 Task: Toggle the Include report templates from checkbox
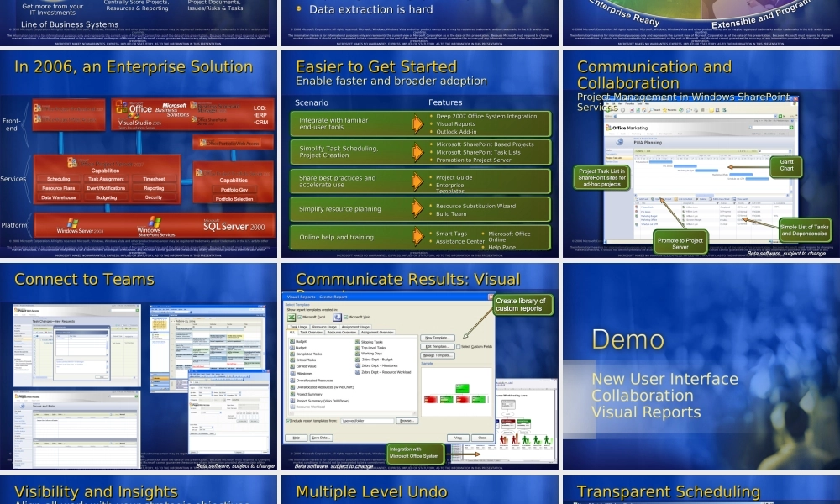point(290,420)
